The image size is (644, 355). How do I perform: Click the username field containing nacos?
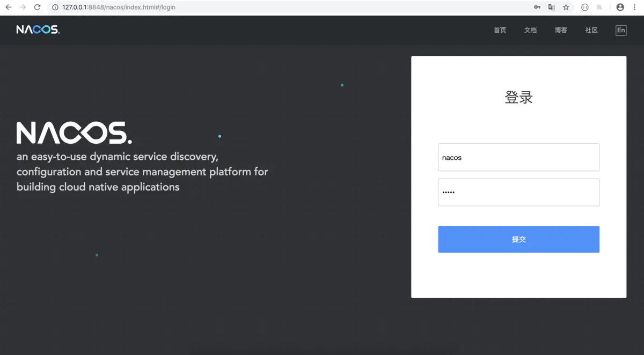518,157
